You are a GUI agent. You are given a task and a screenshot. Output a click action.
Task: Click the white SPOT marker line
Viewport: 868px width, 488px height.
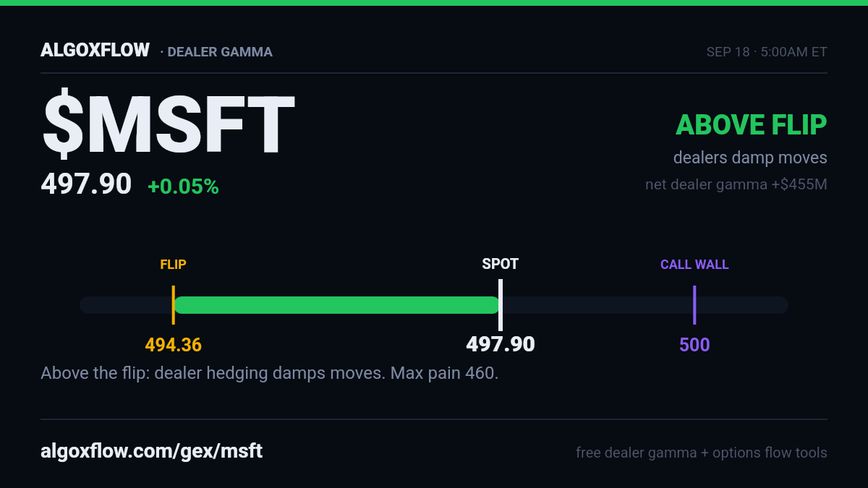501,305
